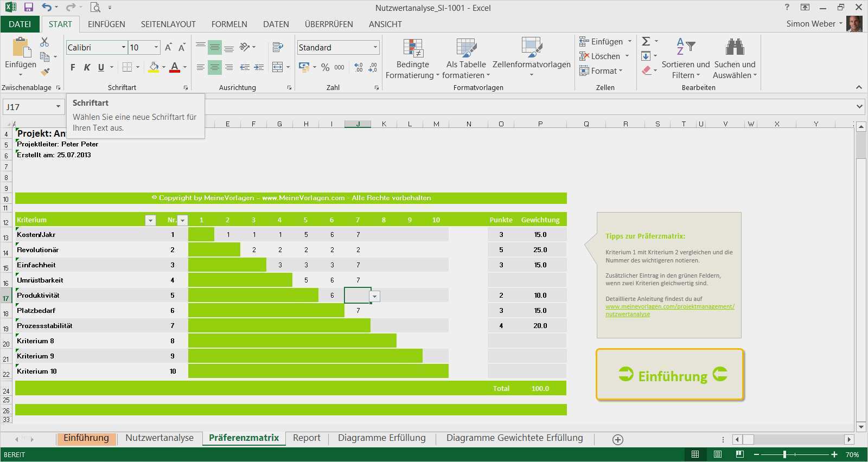868x462 pixels.
Task: Open the meinevorlagen.com projektmanagement link
Action: [670, 310]
